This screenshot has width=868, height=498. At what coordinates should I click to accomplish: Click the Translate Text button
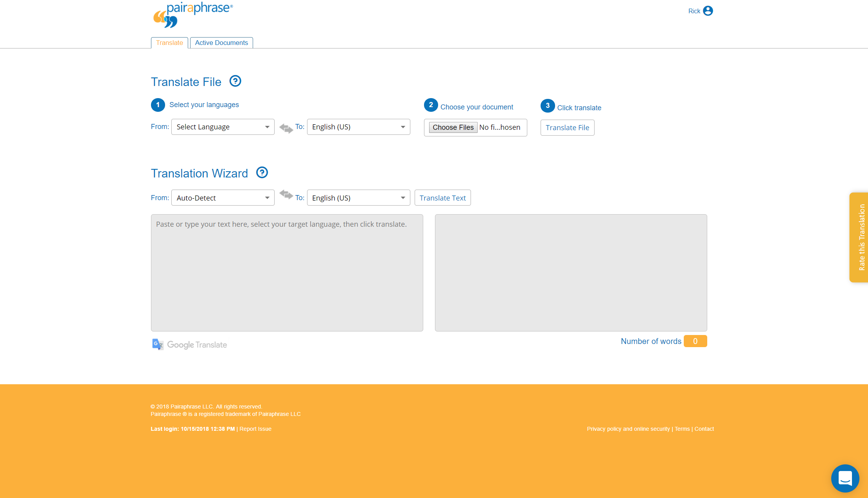(x=442, y=198)
